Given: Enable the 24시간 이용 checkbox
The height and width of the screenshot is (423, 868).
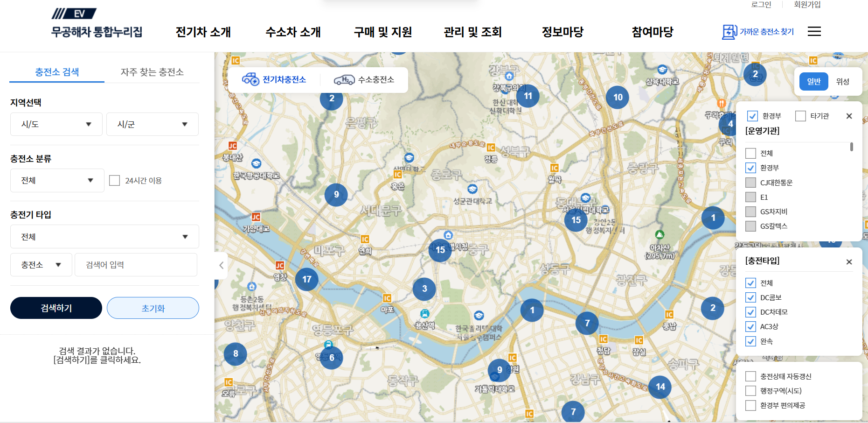Looking at the screenshot, I should pos(115,180).
